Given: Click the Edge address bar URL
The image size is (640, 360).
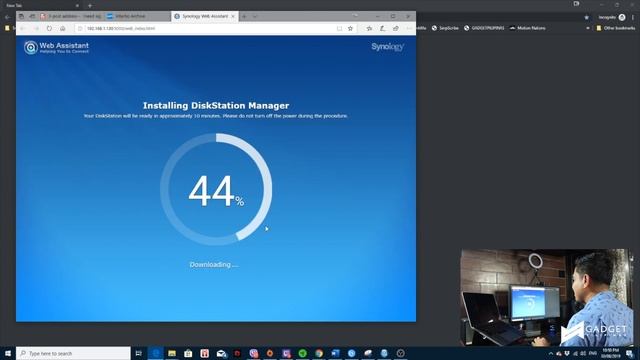Looking at the screenshot, I should click(x=121, y=29).
